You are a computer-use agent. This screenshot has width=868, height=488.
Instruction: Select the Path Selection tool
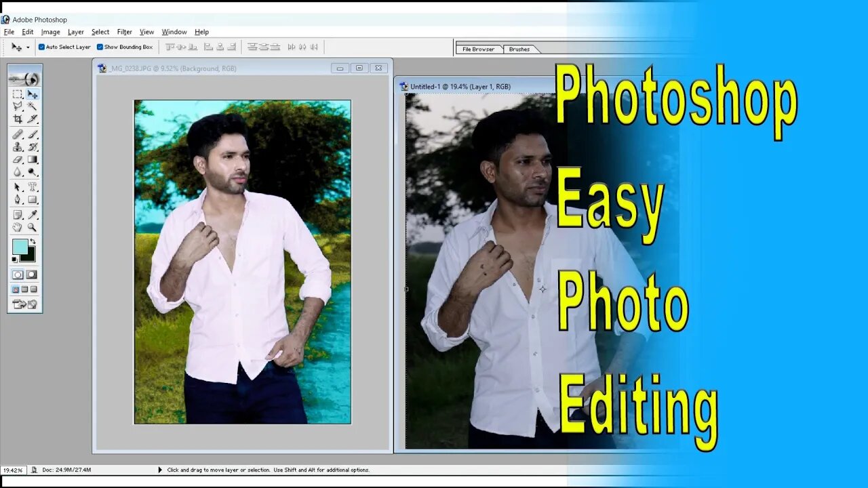click(x=18, y=187)
